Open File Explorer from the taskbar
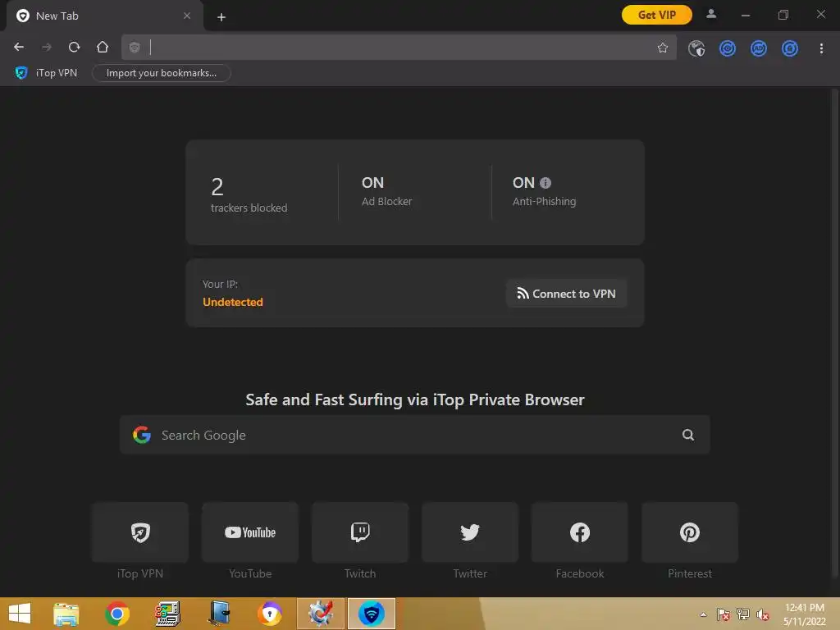Image resolution: width=840 pixels, height=630 pixels. 66,614
